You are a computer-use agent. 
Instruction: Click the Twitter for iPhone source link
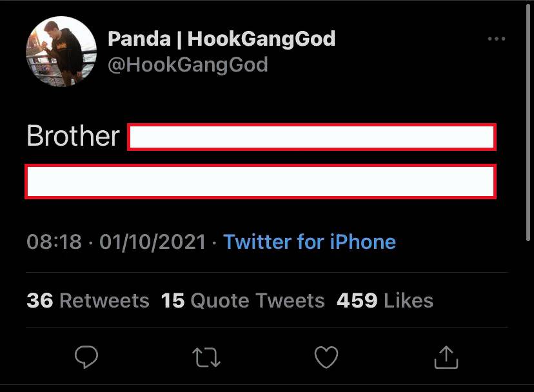coord(310,242)
